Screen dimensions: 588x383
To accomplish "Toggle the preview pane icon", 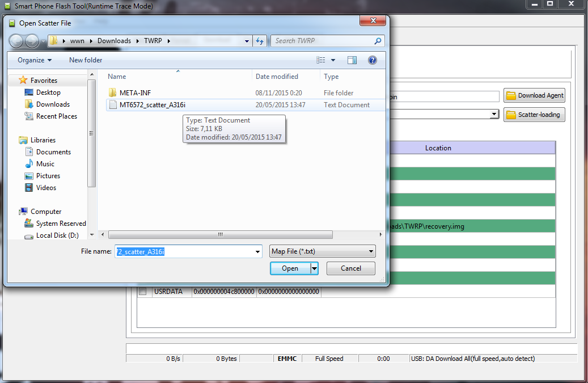I will pos(352,60).
